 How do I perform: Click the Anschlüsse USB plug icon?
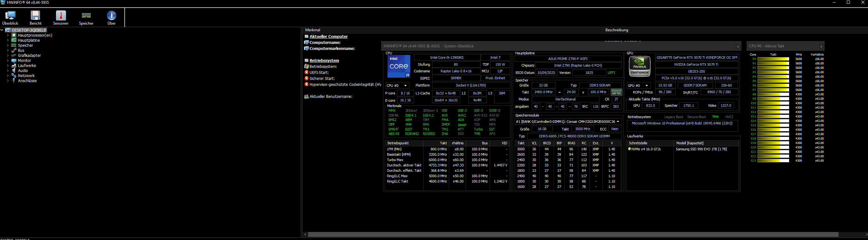pyautogui.click(x=14, y=81)
